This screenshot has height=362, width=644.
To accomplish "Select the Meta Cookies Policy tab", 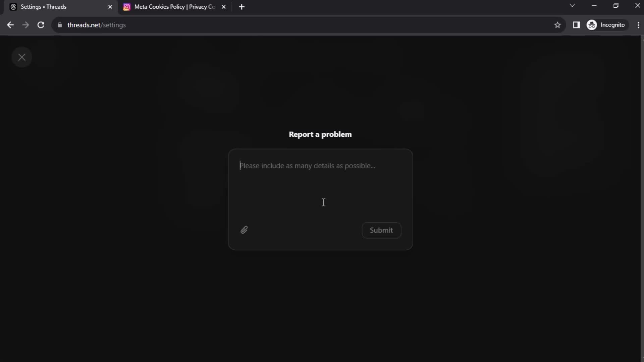I will click(172, 7).
